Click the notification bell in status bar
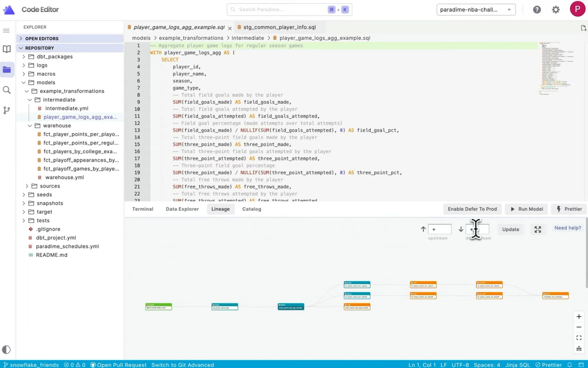The width and height of the screenshot is (588, 368). 570,365
